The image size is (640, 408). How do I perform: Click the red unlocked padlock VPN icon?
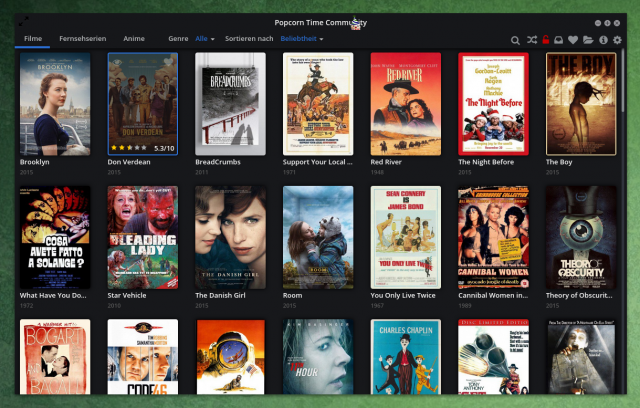pyautogui.click(x=545, y=40)
